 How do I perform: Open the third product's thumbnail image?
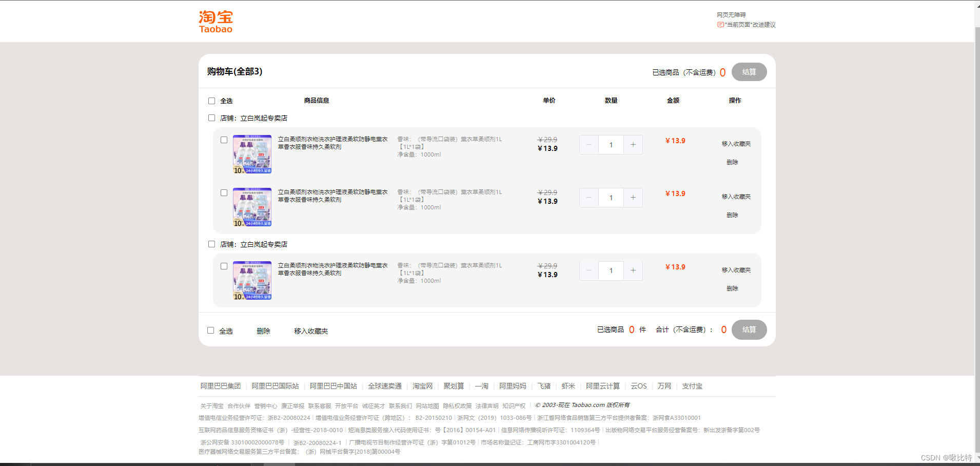pos(252,280)
